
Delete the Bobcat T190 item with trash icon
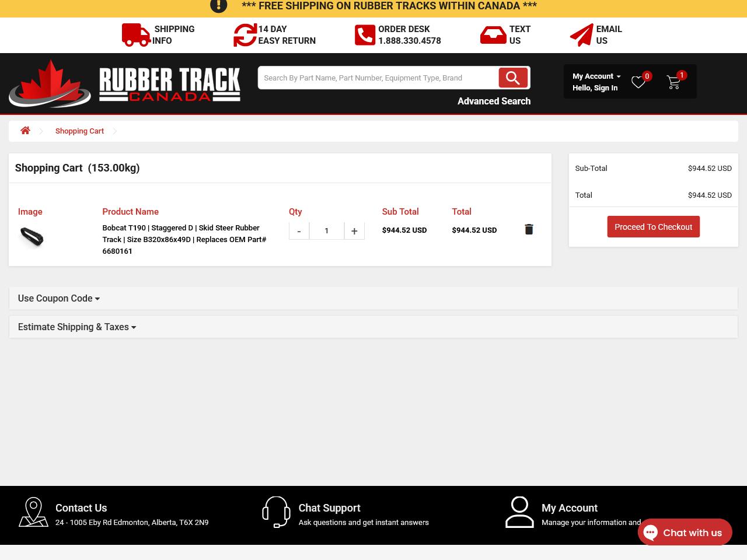tap(529, 229)
